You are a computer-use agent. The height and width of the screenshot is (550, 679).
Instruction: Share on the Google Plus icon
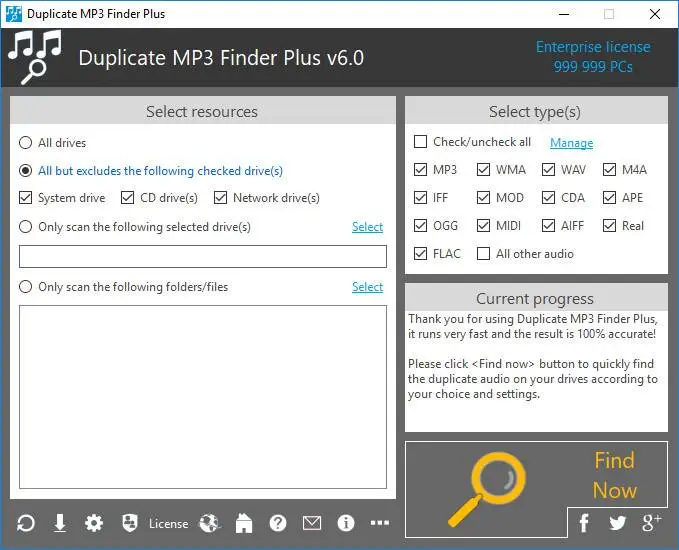(651, 523)
